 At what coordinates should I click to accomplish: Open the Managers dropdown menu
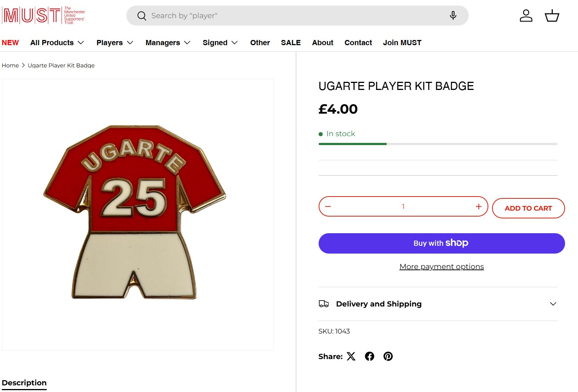click(x=168, y=43)
